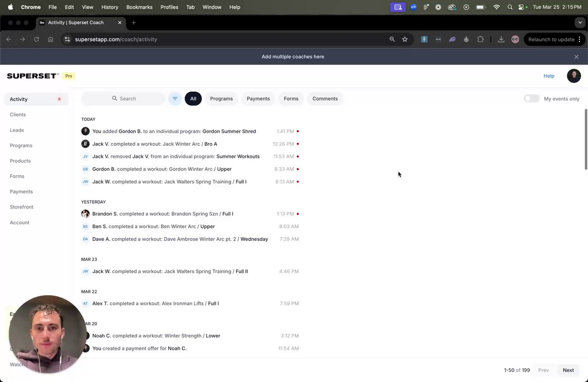Select the Comments filter tab
The image size is (588, 382).
[325, 99]
